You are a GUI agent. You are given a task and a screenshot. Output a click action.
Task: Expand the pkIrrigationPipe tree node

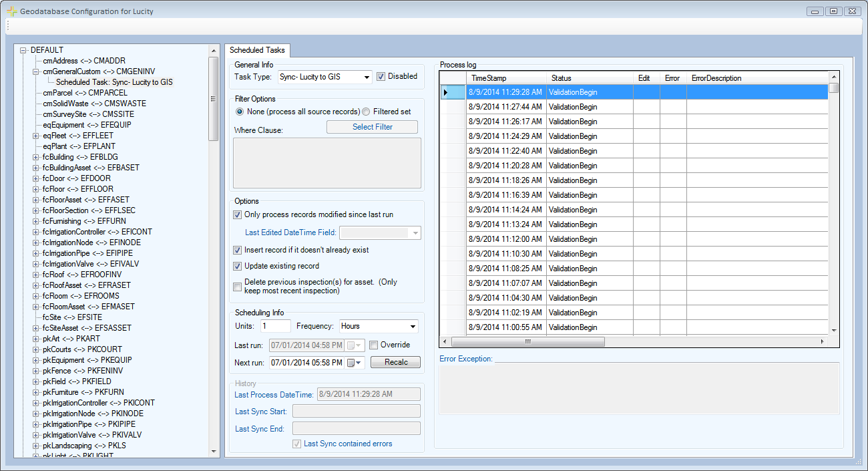(36, 424)
